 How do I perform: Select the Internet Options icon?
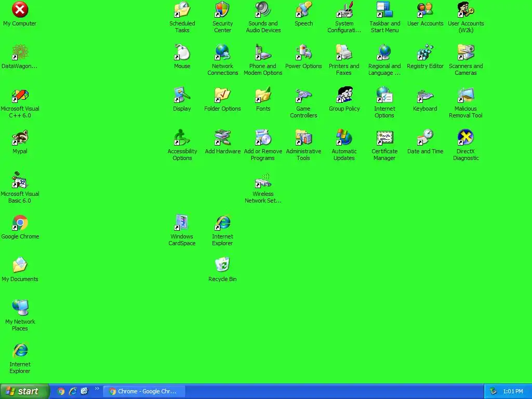tap(384, 95)
